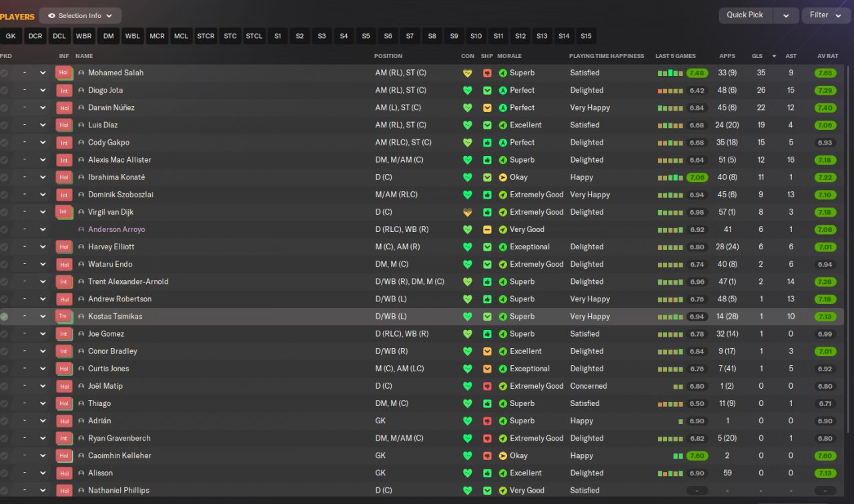Open the Filter dropdown
Screen dimensions: 854x504
[826, 15]
